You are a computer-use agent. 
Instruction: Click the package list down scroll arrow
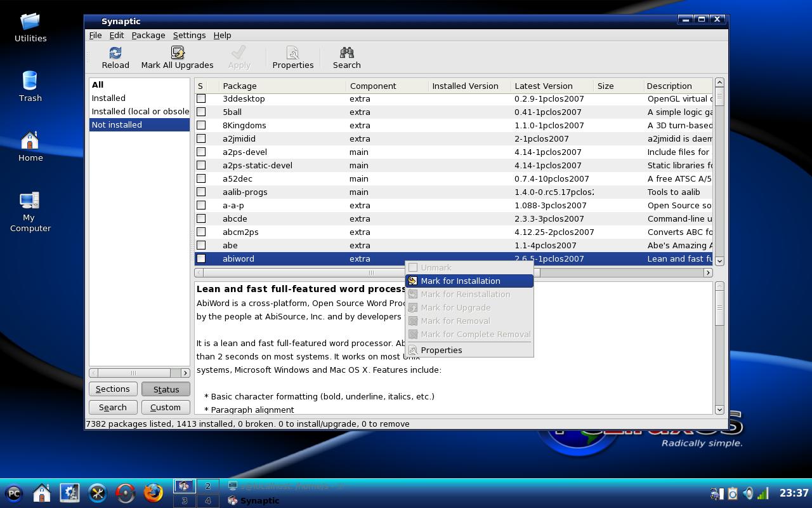point(719,260)
